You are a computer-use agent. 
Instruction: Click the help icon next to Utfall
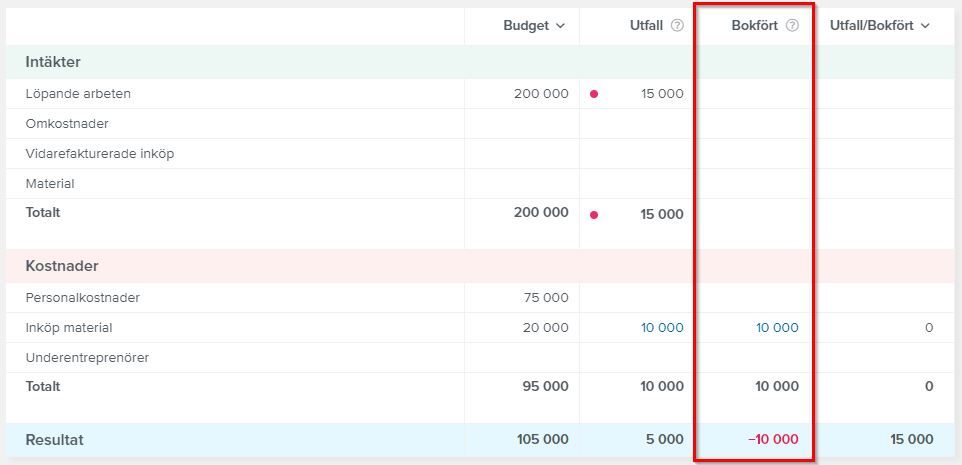(x=677, y=26)
